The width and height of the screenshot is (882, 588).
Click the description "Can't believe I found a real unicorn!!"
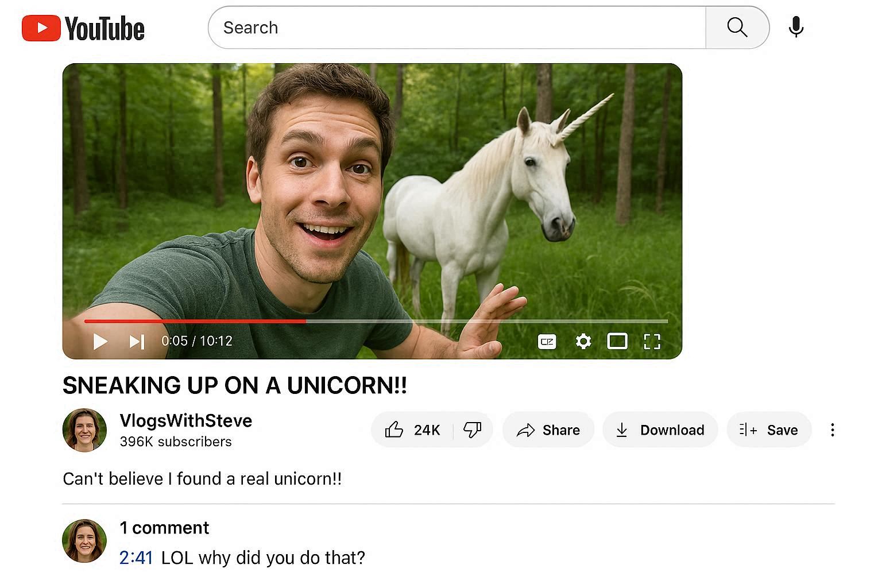(x=202, y=478)
